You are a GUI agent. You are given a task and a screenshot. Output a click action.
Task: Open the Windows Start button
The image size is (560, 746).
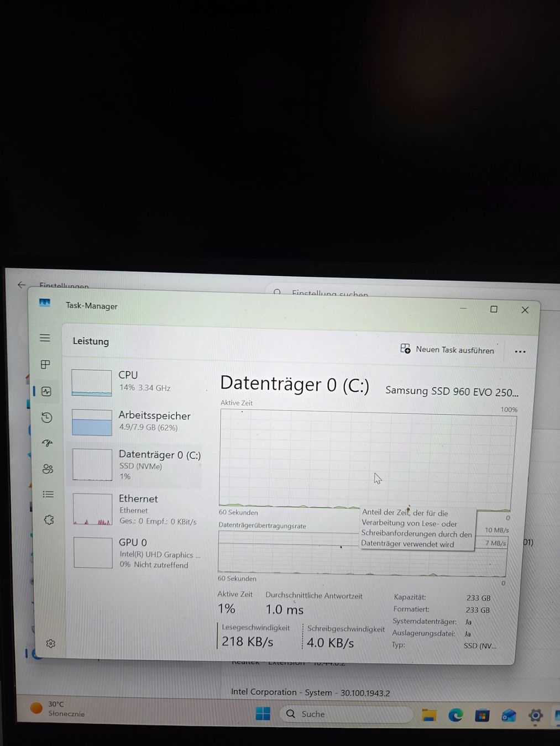click(263, 714)
